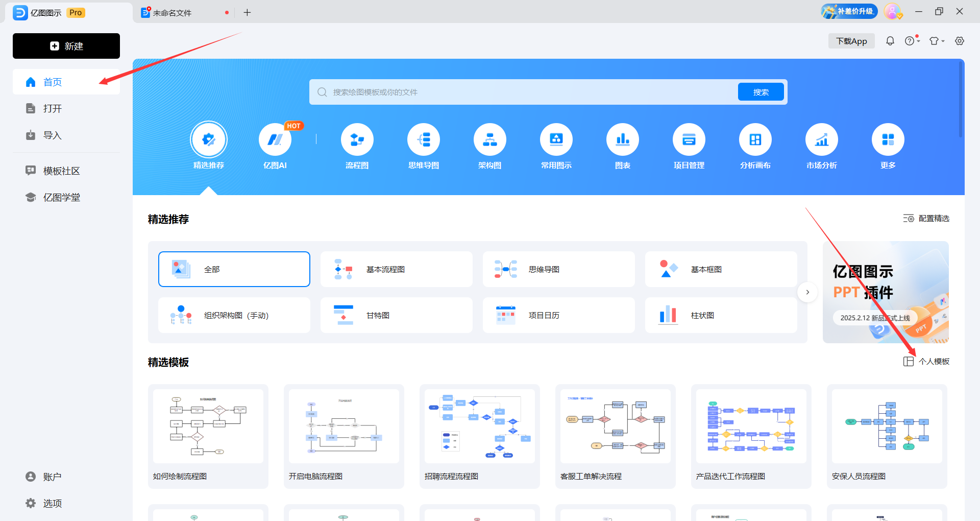Select the 常用图示 category icon
Image resolution: width=980 pixels, height=521 pixels.
[x=556, y=139]
